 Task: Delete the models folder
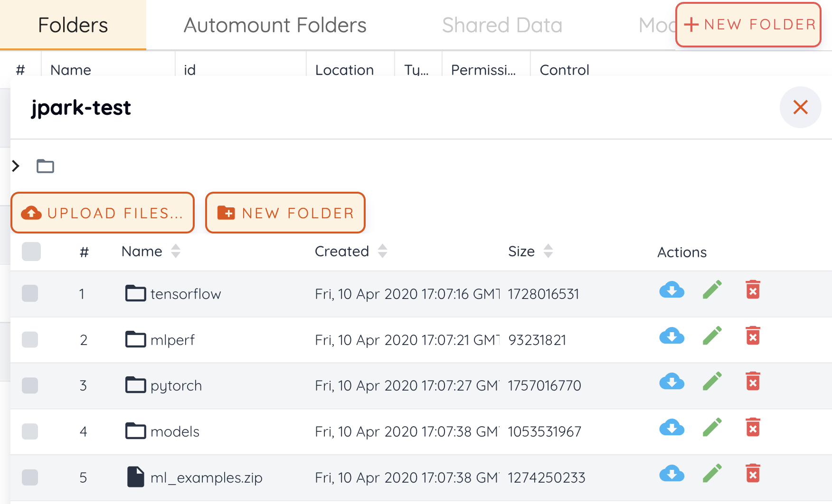click(753, 427)
